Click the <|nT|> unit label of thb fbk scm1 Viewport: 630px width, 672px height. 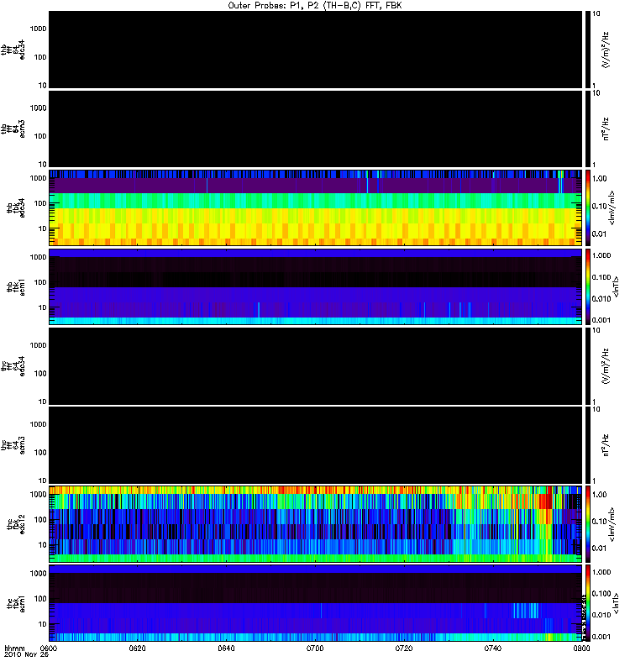pyautogui.click(x=616, y=286)
